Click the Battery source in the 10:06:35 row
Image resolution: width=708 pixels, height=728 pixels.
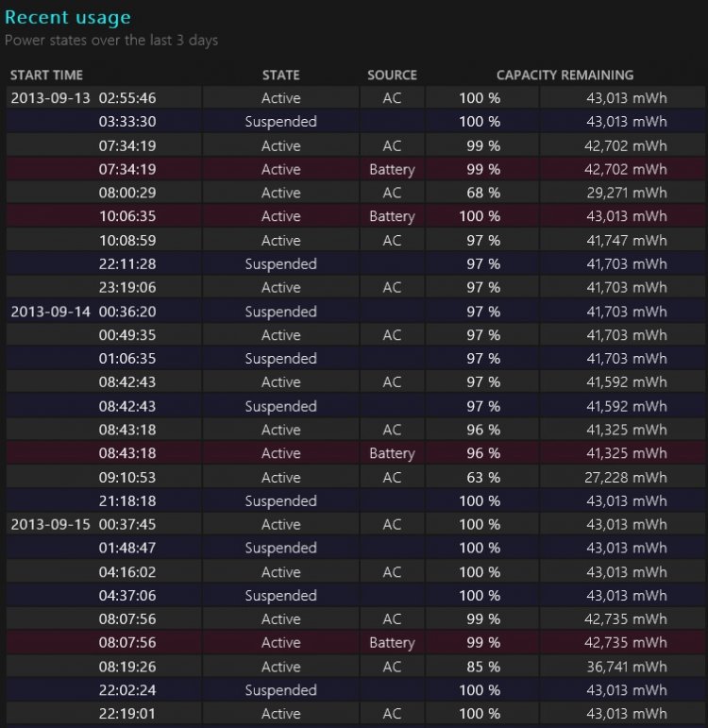392,216
